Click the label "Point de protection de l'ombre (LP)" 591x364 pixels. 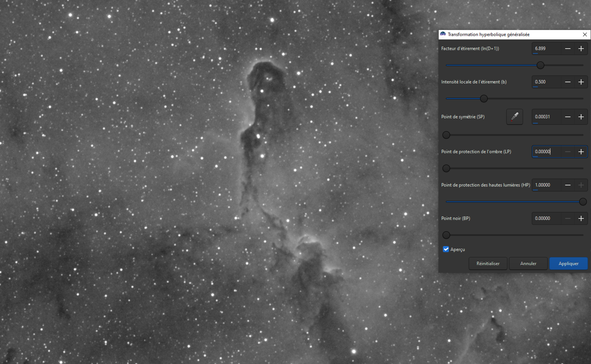pos(476,152)
